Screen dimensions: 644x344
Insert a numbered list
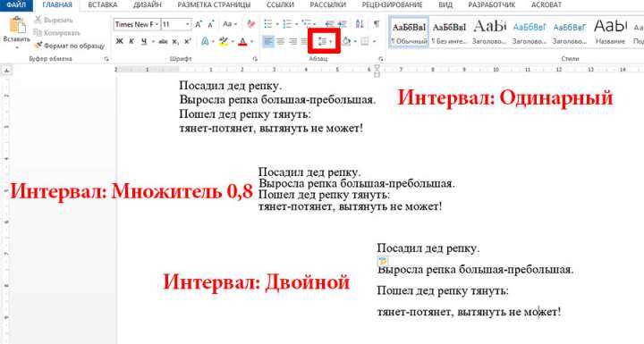click(x=287, y=24)
